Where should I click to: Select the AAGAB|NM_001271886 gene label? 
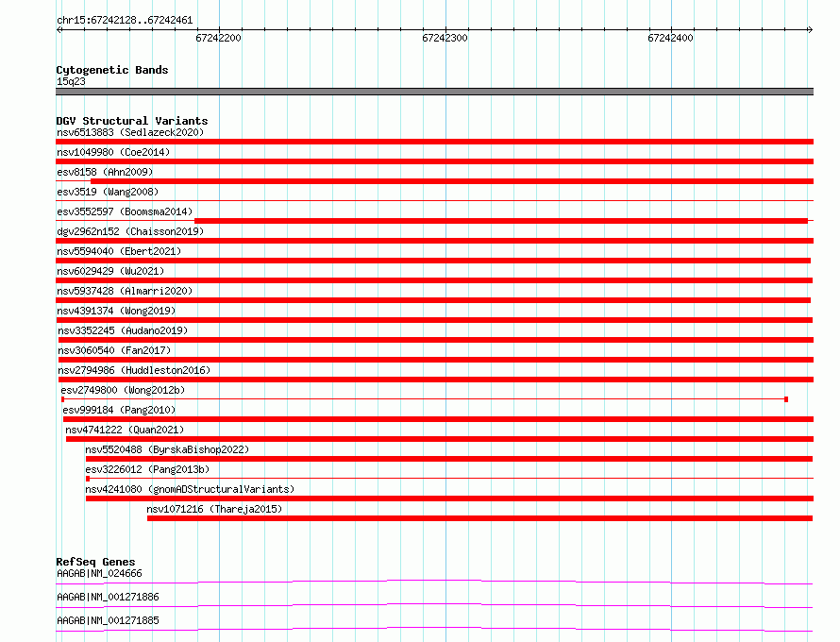[108, 597]
